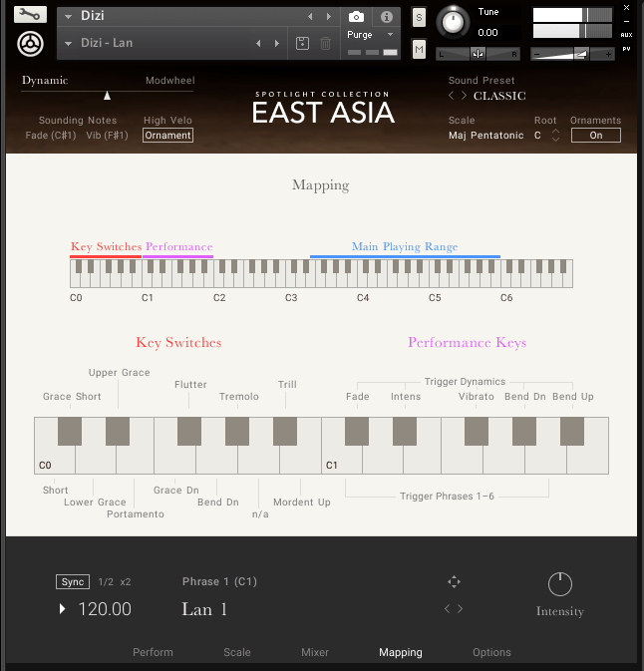Click the Mordent Up label
The width and height of the screenshot is (644, 671).
click(x=302, y=502)
